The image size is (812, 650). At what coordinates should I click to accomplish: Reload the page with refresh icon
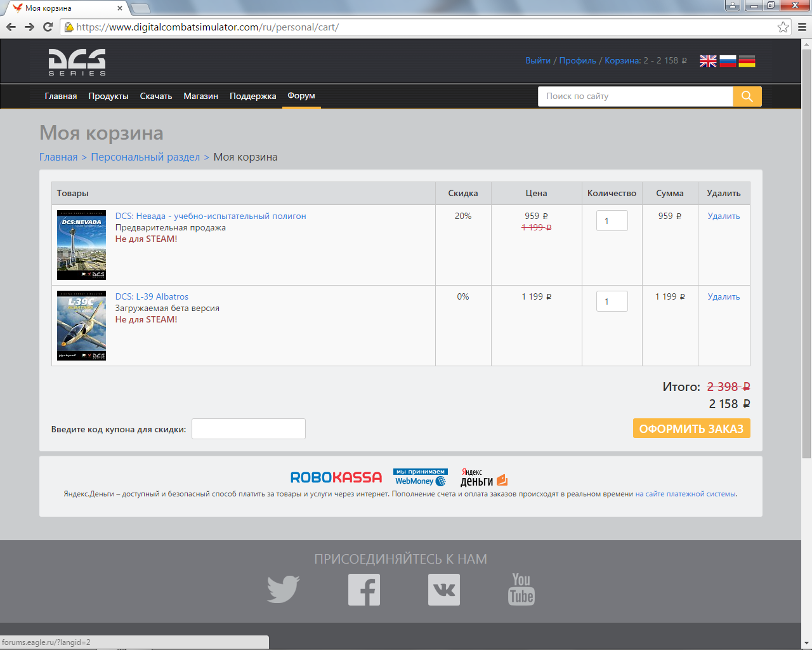tap(48, 27)
